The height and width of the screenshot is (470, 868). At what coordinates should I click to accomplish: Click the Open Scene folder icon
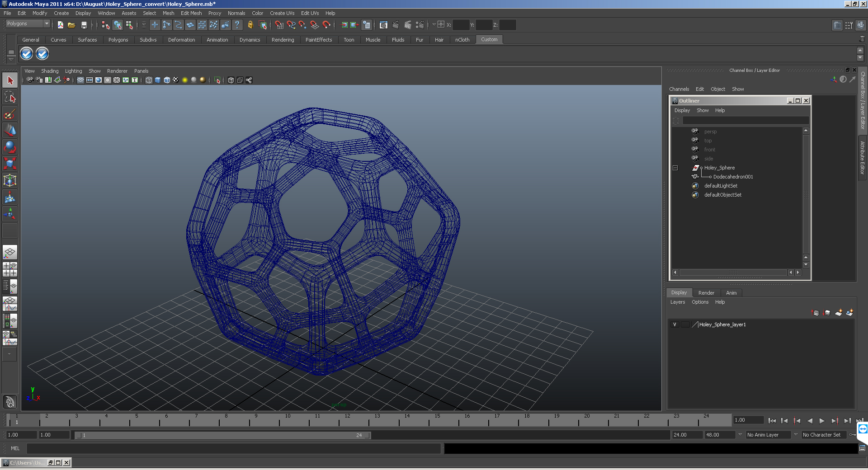click(71, 25)
